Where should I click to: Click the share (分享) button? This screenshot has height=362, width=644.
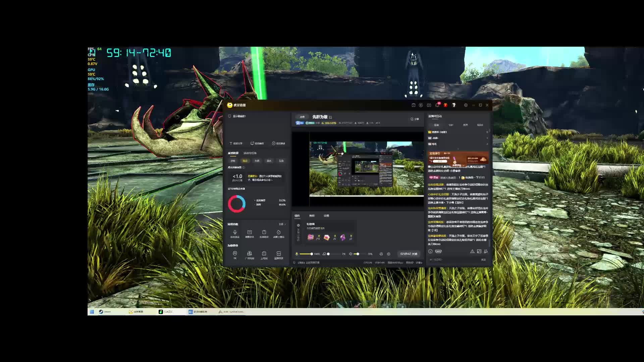415,119
